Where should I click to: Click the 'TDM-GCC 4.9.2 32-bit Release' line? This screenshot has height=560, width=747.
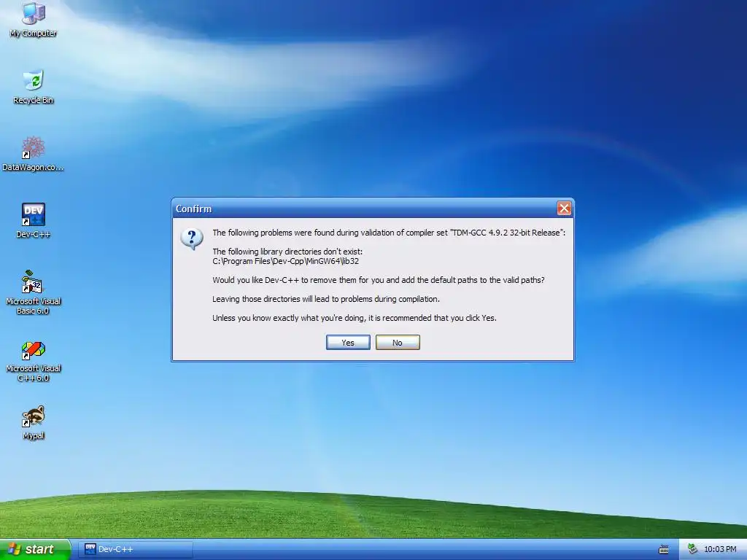pyautogui.click(x=389, y=233)
